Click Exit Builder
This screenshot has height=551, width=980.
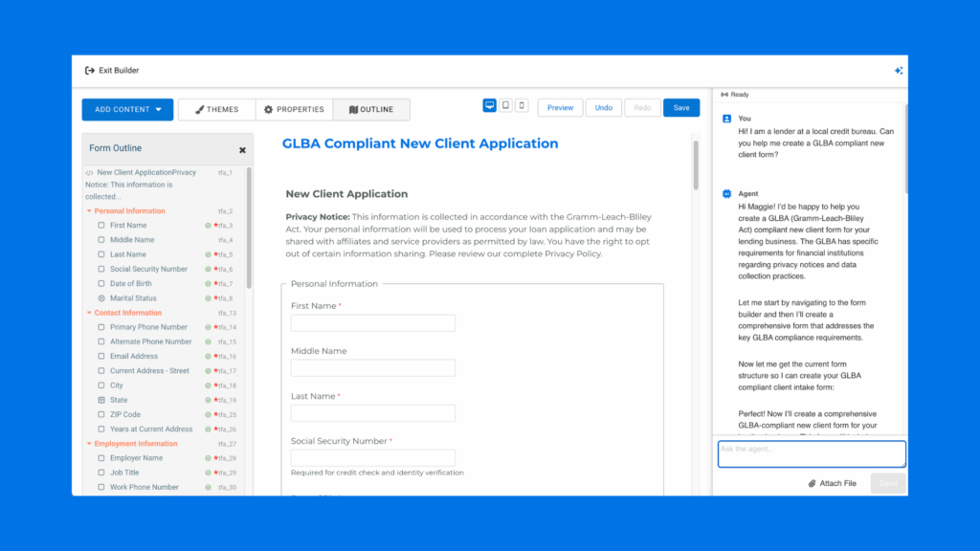(112, 70)
